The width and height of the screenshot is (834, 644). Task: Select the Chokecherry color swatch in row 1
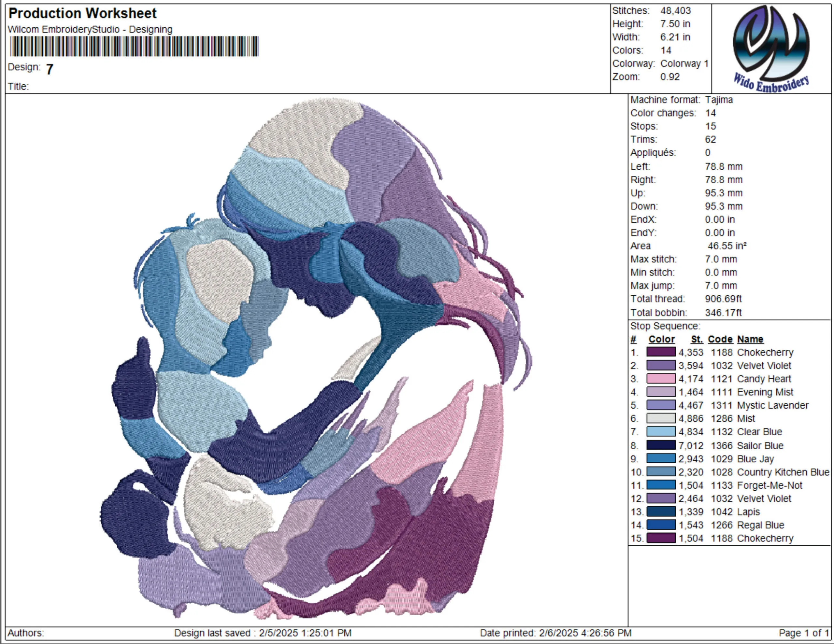(661, 352)
